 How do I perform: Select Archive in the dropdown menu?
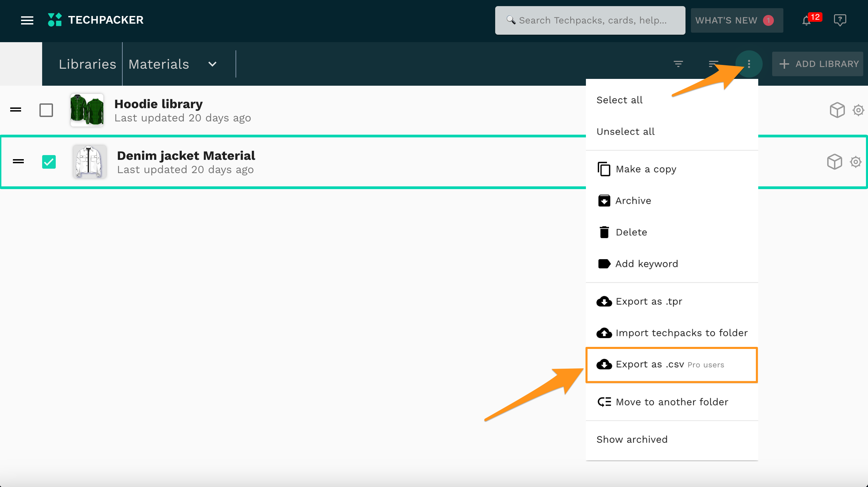[633, 201]
